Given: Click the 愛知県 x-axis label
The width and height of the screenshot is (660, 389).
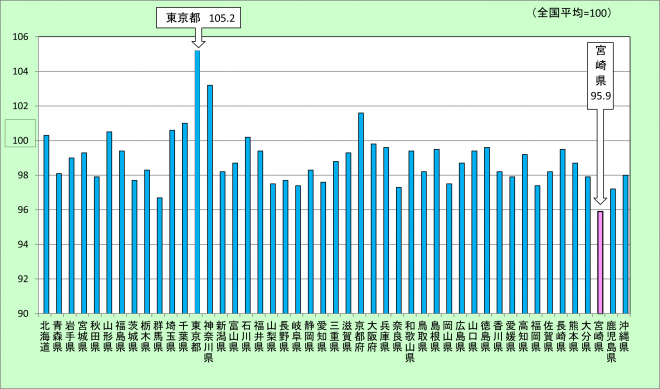Looking at the screenshot, I should pyautogui.click(x=323, y=336).
